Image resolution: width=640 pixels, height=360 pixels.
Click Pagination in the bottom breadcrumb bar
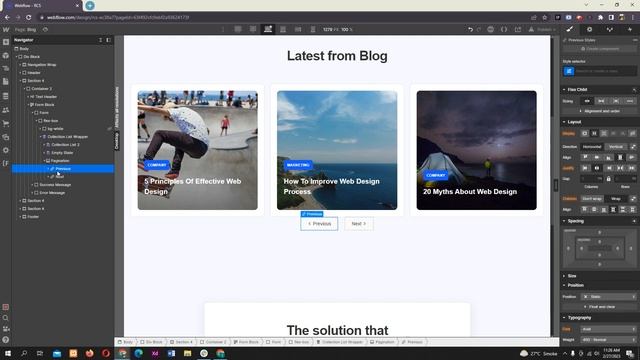tap(382, 342)
